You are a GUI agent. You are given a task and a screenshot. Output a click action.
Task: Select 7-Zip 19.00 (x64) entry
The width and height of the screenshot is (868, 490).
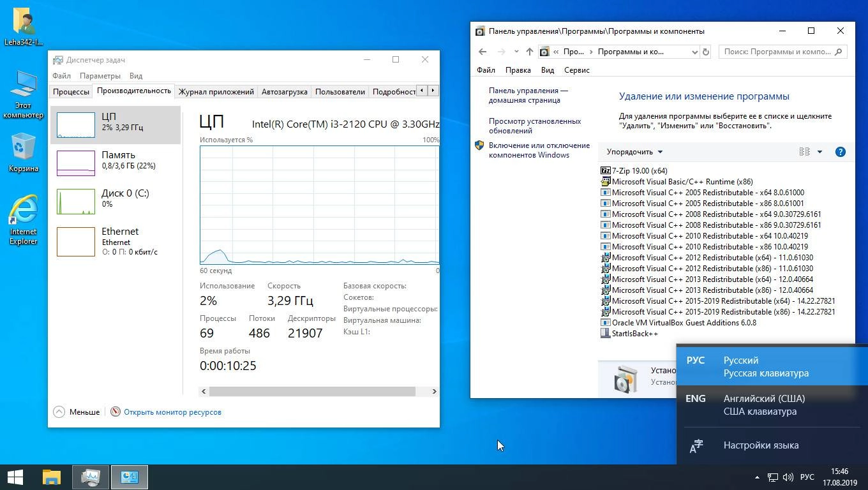pyautogui.click(x=634, y=170)
